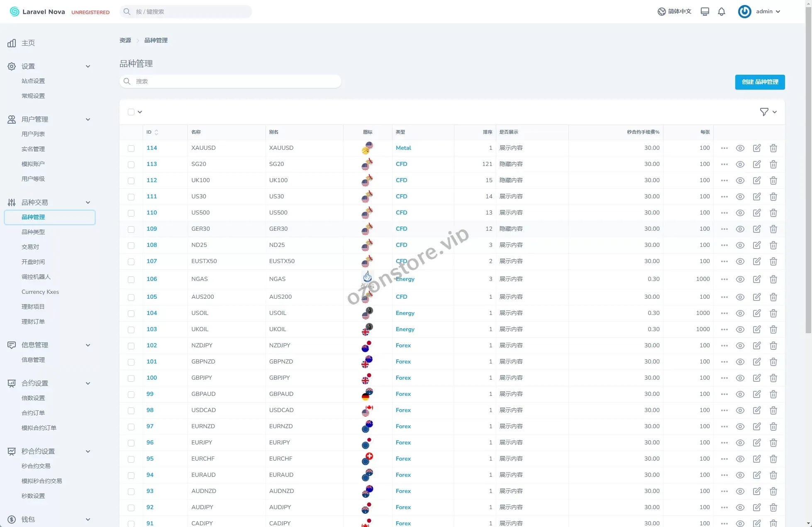The height and width of the screenshot is (527, 812).
Task: Edit the SG20 row with pencil icon
Action: (x=756, y=164)
